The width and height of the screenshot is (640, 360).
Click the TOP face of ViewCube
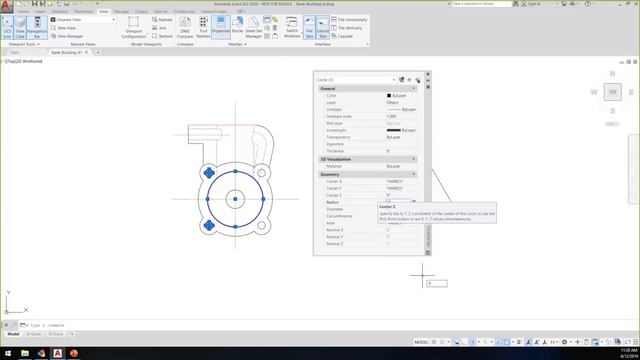pyautogui.click(x=613, y=92)
